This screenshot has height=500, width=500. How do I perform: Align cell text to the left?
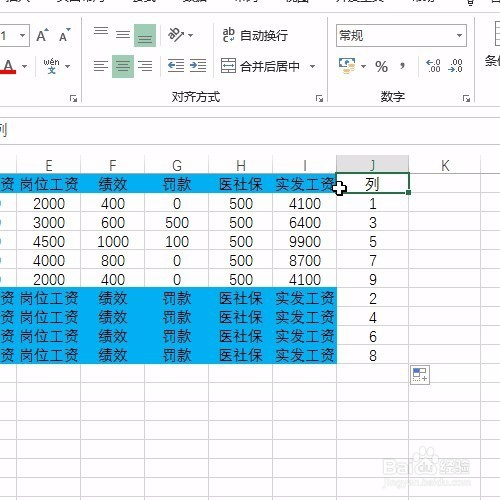point(101,66)
